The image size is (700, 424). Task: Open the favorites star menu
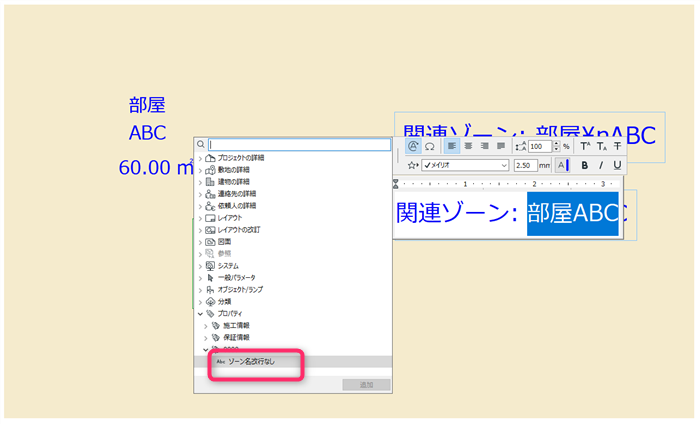point(412,166)
